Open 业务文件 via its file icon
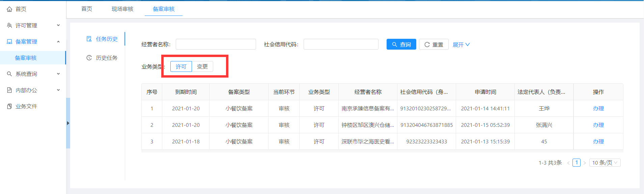This screenshot has height=194, width=644. pos(9,106)
